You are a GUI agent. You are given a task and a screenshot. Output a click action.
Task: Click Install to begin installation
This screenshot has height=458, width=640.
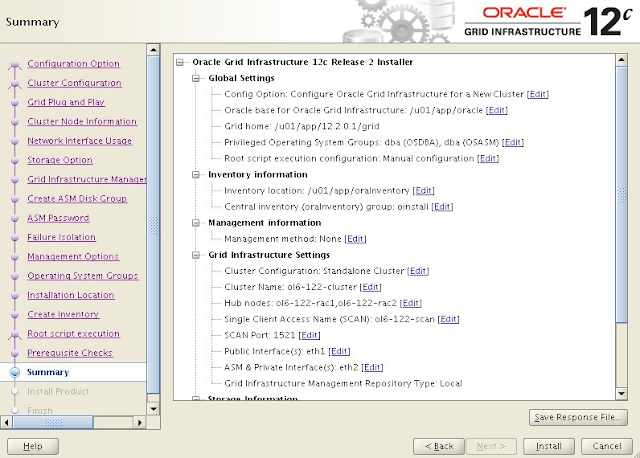[x=549, y=446]
